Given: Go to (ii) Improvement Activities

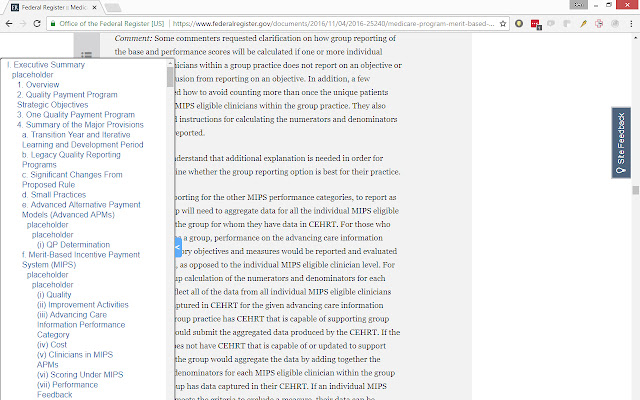Looking at the screenshot, I should (82, 304).
